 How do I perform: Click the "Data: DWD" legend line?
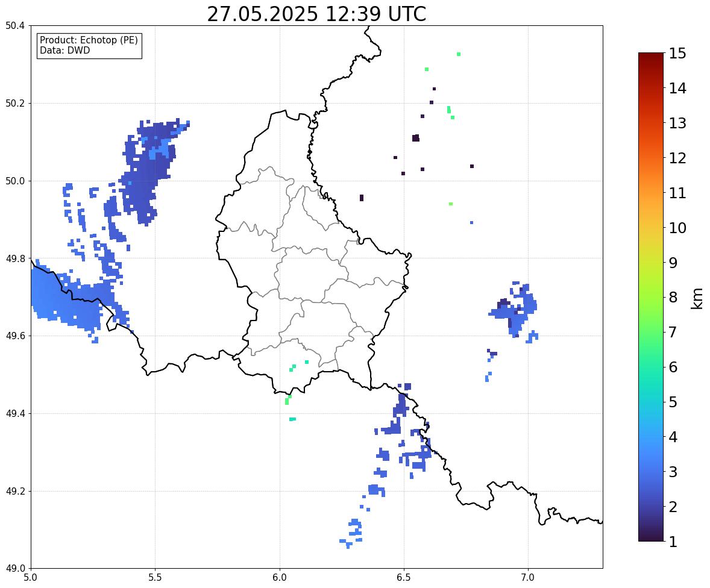click(x=64, y=50)
